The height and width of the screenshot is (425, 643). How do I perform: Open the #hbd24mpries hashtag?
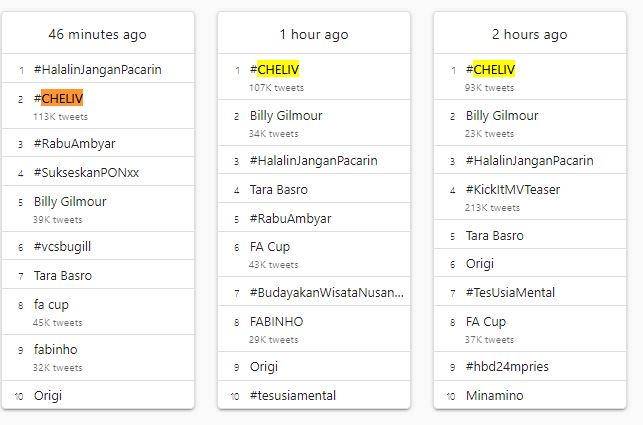tap(507, 367)
